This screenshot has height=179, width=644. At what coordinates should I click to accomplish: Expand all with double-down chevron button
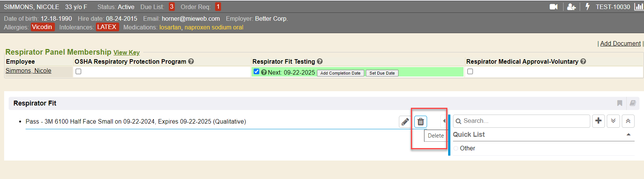point(613,121)
